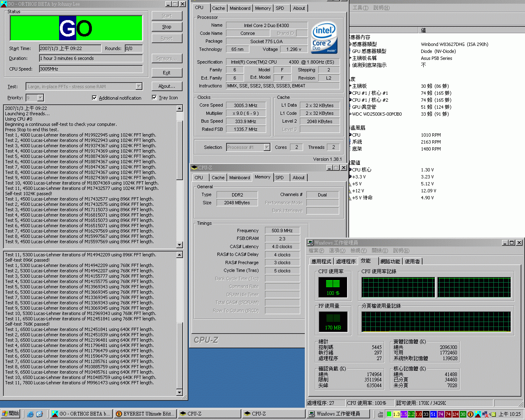The image size is (525, 420).
Task: Open the Processor #1 selection dropdown
Action: pyautogui.click(x=267, y=147)
